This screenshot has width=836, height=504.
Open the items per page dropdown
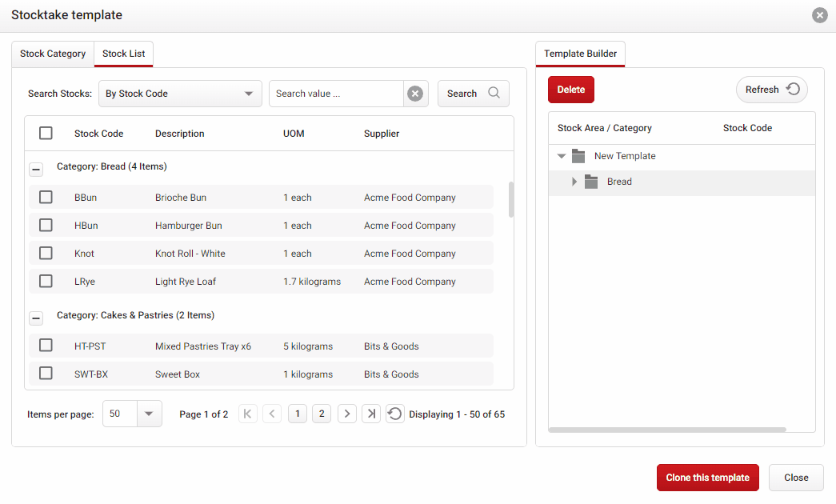(x=149, y=414)
